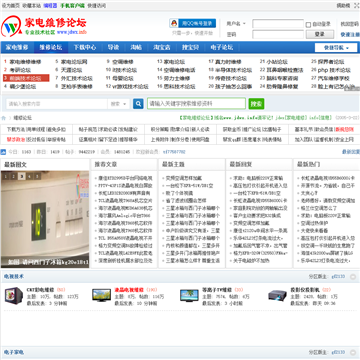Click 设为首页 in the top bar
360x360 pixels.
tap(11, 6)
